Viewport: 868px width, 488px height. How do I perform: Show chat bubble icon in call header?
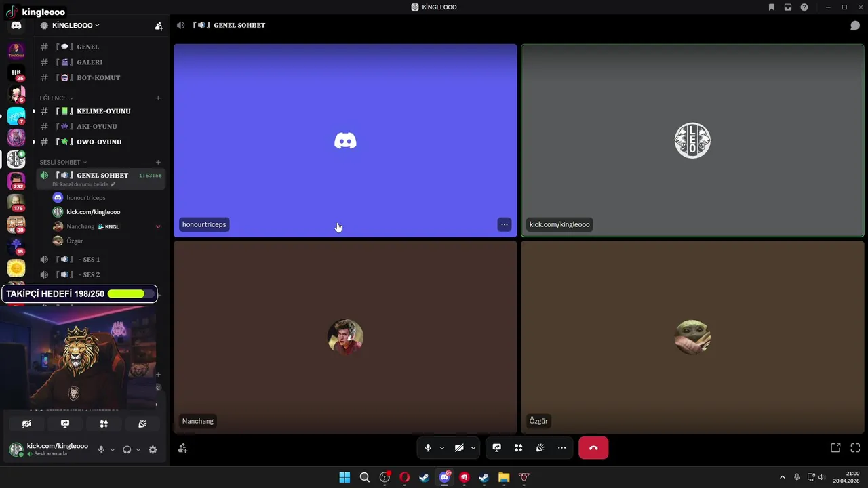tap(855, 25)
